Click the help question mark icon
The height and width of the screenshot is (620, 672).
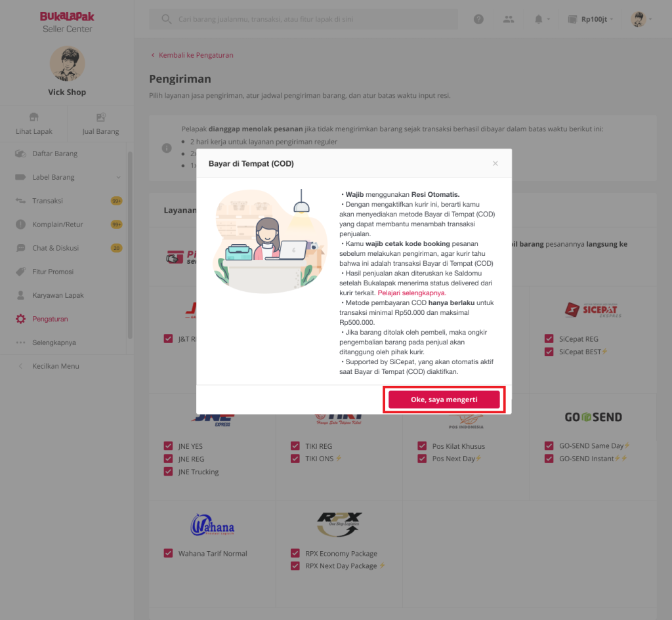click(x=478, y=19)
